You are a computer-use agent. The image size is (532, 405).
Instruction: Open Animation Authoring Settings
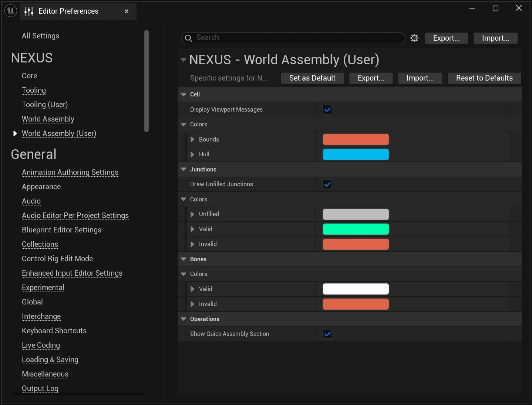tap(70, 172)
